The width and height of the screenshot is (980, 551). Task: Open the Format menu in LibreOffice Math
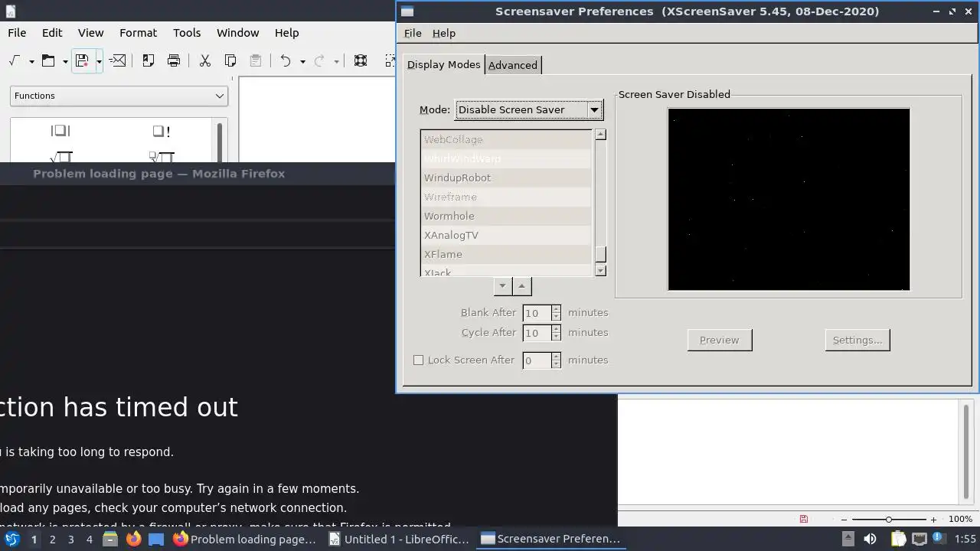(x=139, y=33)
